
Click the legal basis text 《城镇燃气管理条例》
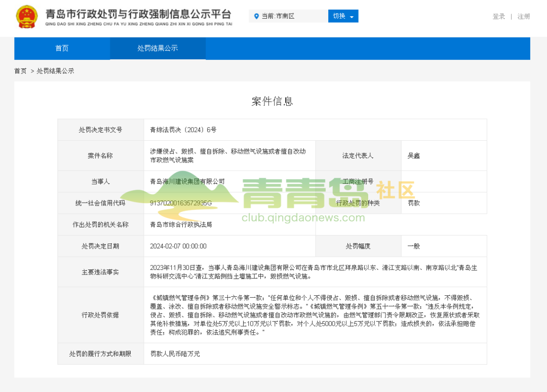315,315
